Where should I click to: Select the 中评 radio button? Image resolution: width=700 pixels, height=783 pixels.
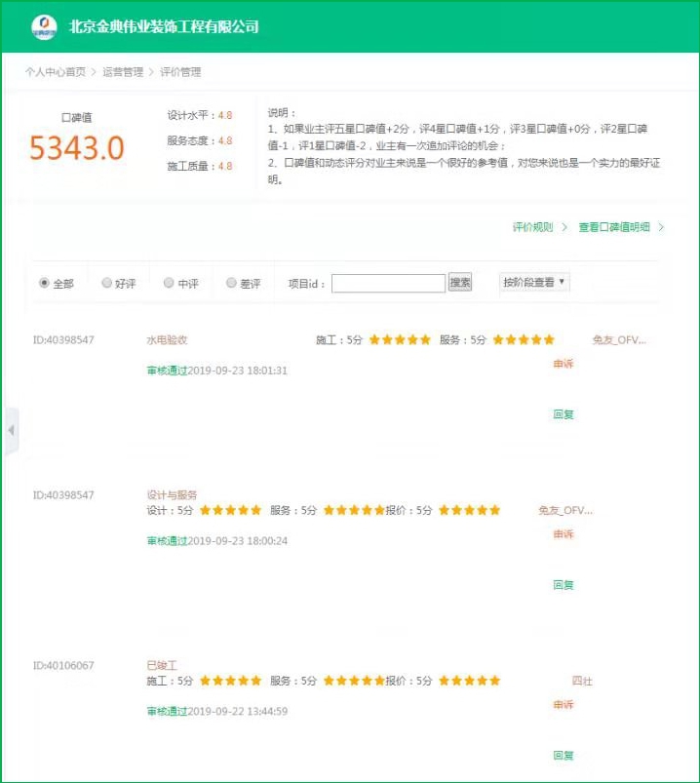169,283
